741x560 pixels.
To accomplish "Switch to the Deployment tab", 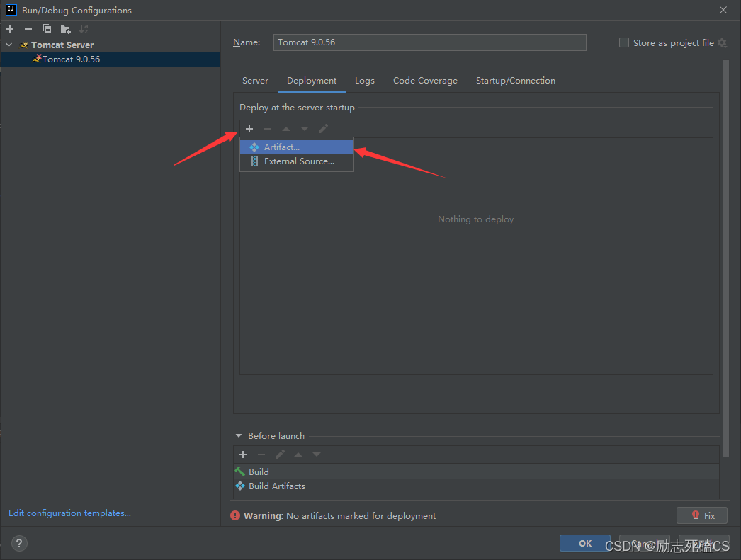I will 312,81.
